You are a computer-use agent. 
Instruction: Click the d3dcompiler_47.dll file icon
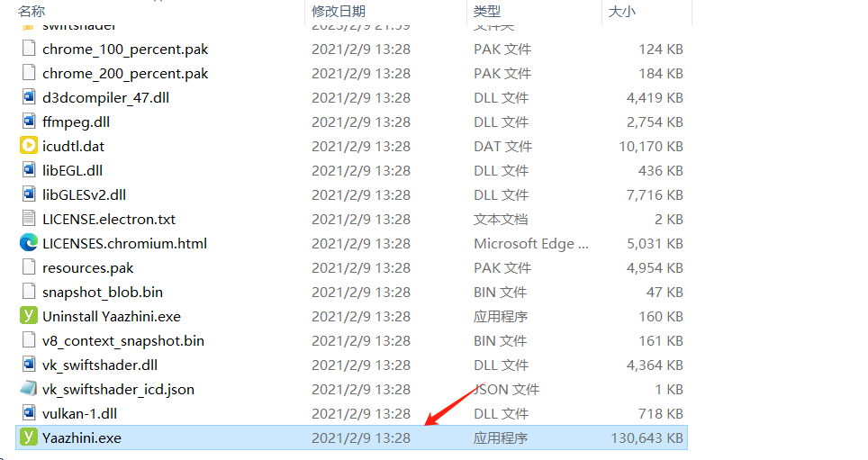(x=29, y=97)
